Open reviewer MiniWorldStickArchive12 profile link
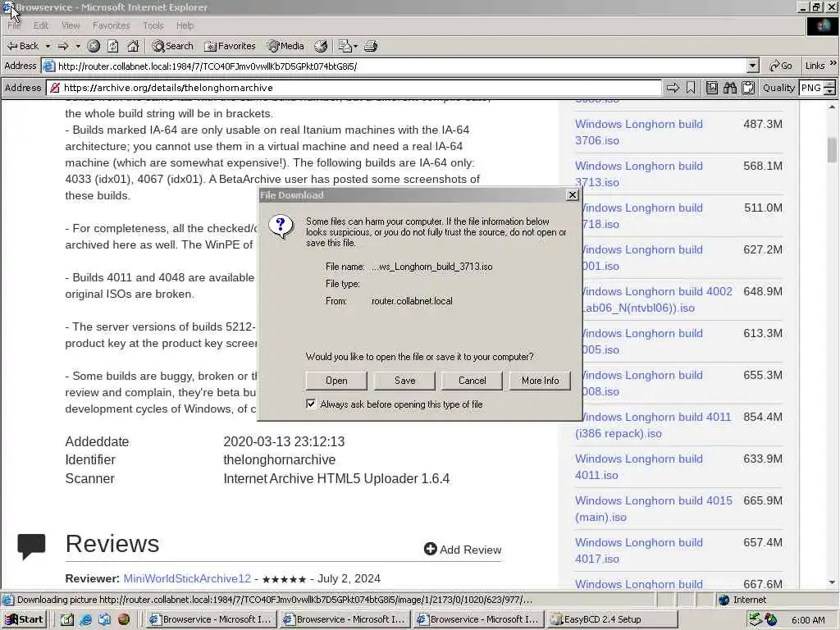840x630 pixels. [187, 578]
